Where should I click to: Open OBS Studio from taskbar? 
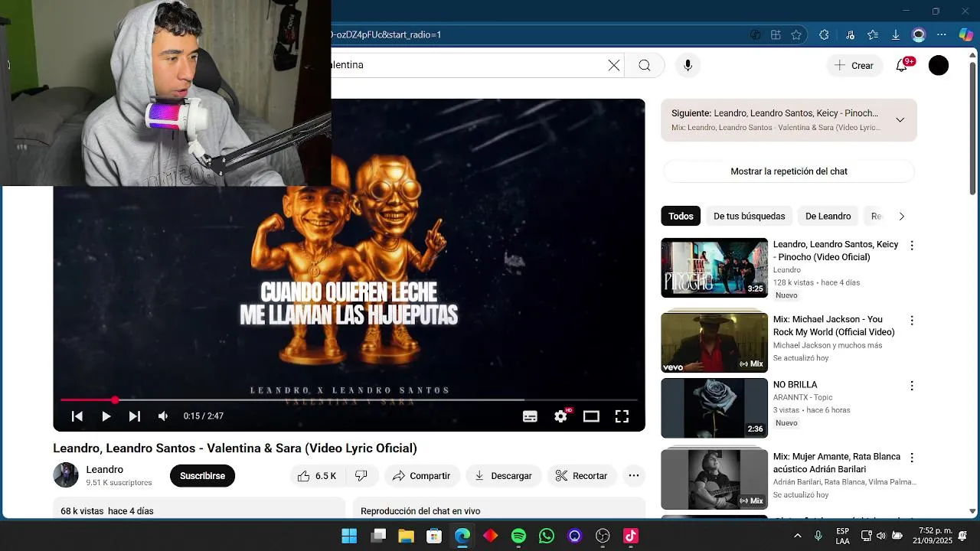603,536
